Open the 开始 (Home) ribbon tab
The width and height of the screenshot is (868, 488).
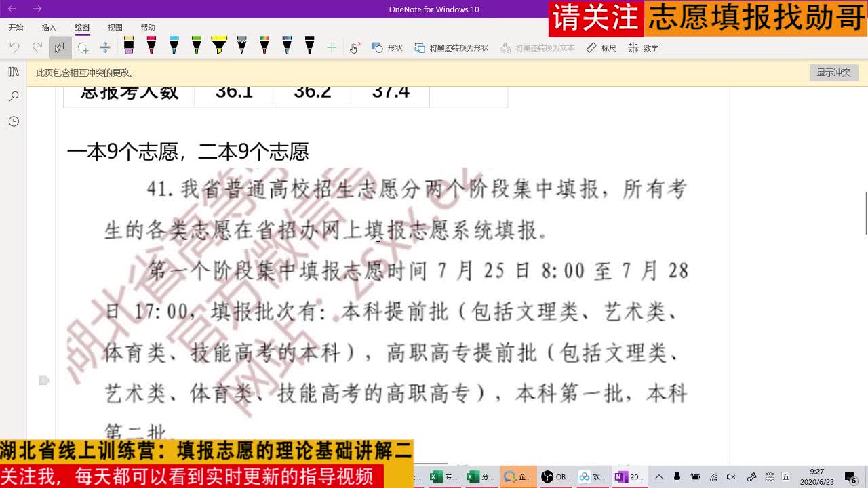(x=16, y=27)
